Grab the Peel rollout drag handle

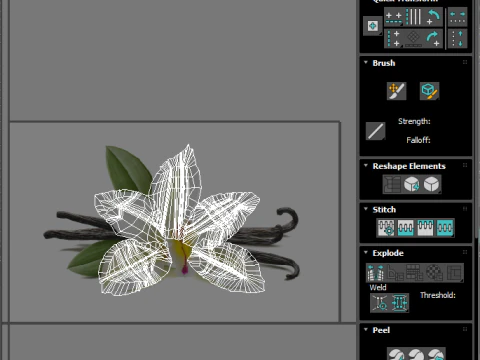coord(465,329)
